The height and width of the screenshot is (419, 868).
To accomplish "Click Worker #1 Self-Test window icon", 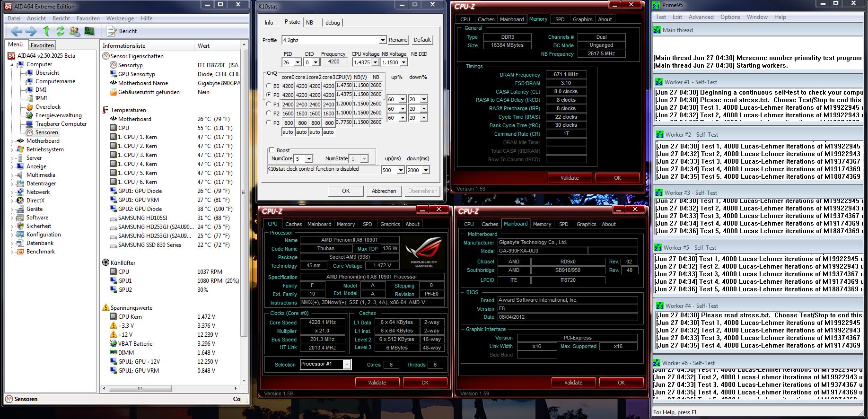I will (x=659, y=82).
